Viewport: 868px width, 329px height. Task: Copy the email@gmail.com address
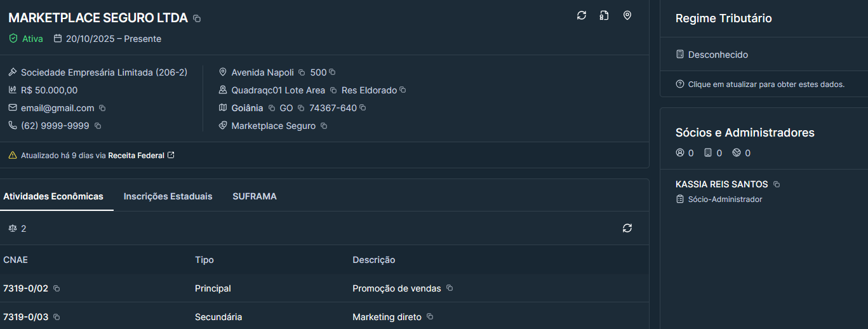point(102,109)
